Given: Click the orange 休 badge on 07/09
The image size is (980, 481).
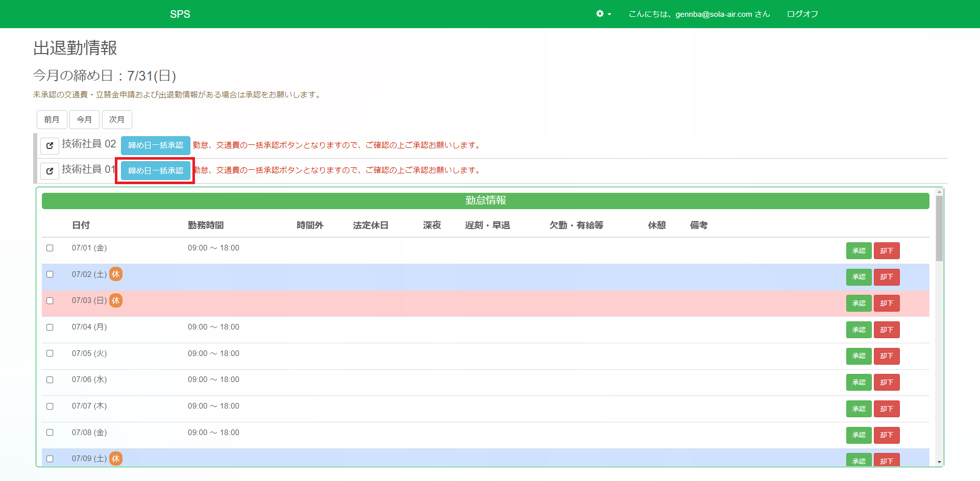Looking at the screenshot, I should click(116, 459).
